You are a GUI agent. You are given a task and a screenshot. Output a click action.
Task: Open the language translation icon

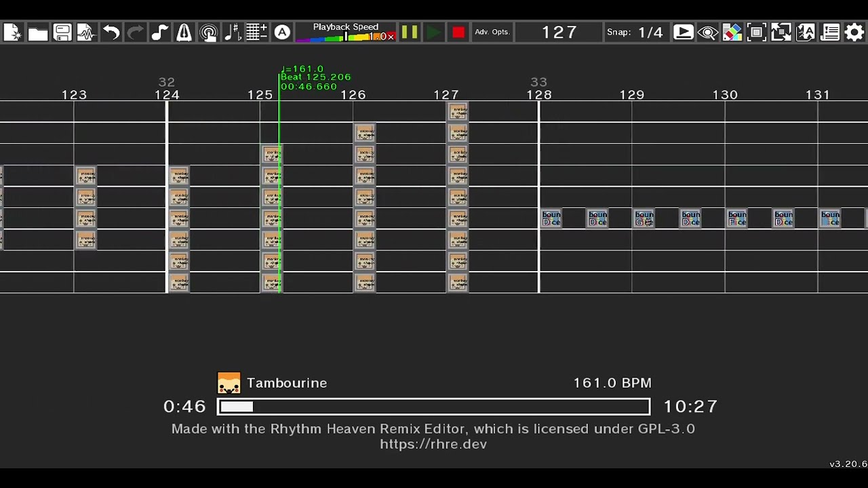tap(806, 33)
